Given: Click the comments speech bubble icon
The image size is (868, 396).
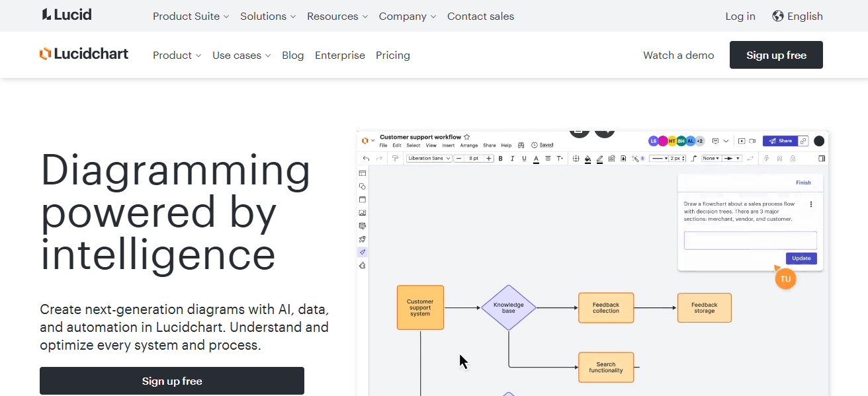Looking at the screenshot, I should (715, 141).
